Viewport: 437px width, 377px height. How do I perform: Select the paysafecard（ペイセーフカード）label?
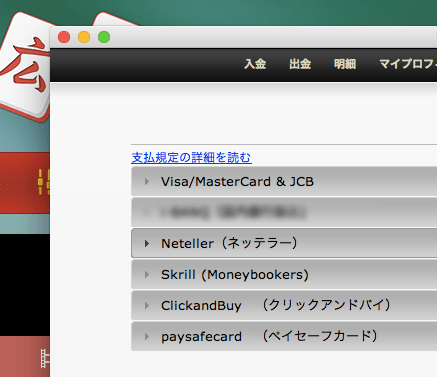coord(269,336)
